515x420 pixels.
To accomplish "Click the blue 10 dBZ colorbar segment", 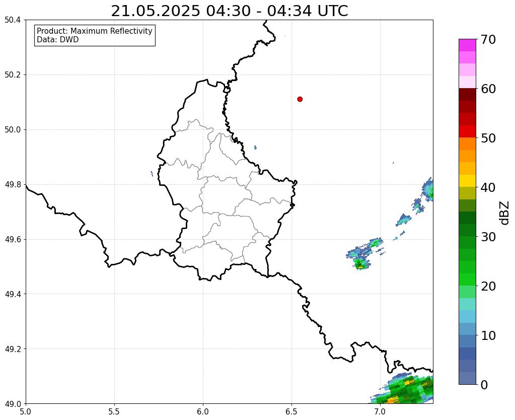I will [x=467, y=341].
